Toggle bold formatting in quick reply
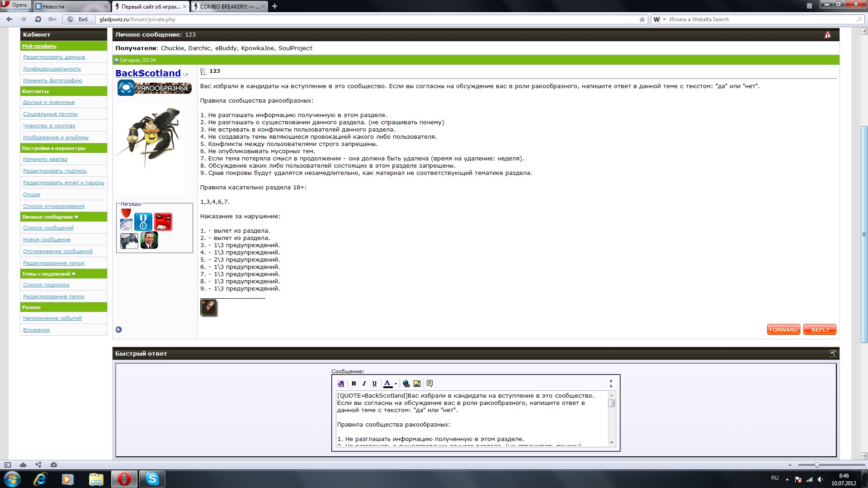Image resolution: width=868 pixels, height=488 pixels. (354, 384)
